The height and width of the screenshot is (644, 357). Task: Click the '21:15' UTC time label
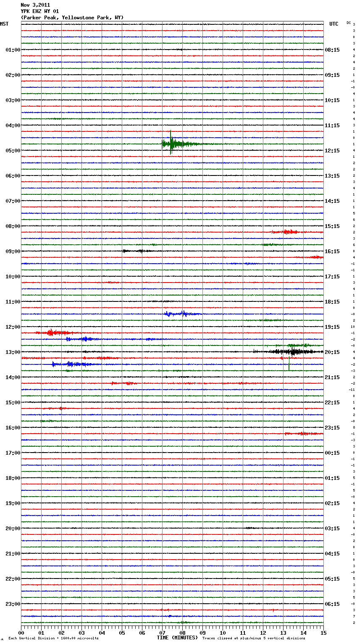click(x=332, y=377)
